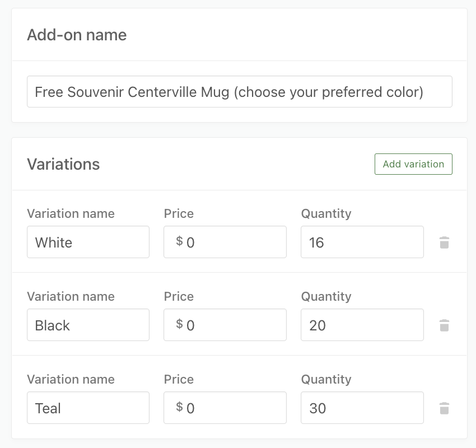Select the Teal variation name field
476x448 pixels.
[x=88, y=408]
